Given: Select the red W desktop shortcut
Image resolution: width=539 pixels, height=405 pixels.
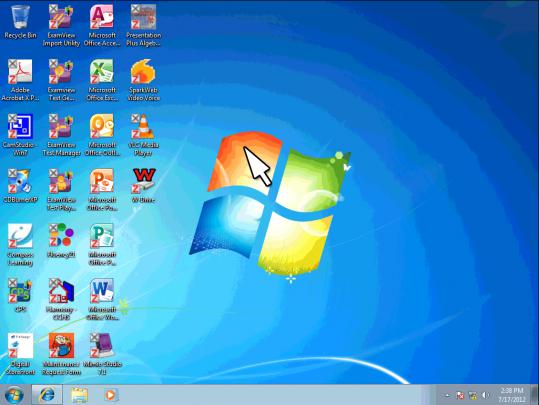Looking at the screenshot, I should tap(143, 186).
